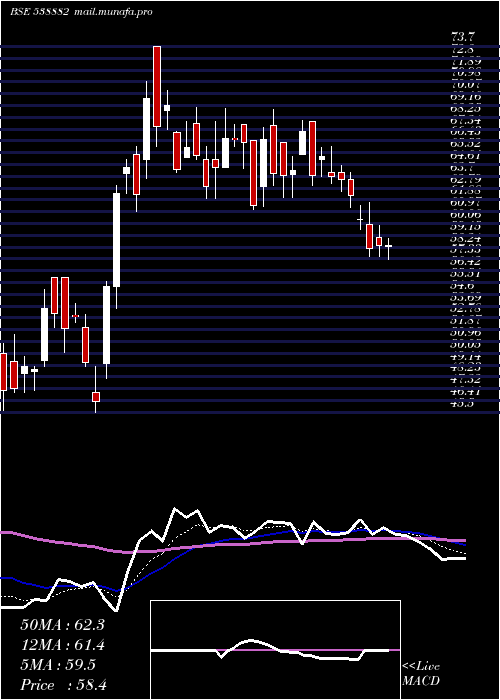
Task: Click the '<<Live MACD' label
Action: pos(421,674)
